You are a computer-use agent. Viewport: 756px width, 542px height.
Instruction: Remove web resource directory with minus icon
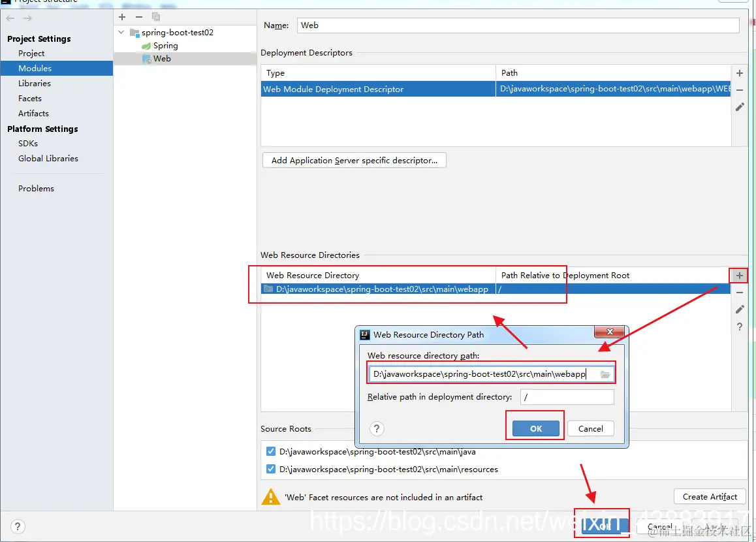[740, 293]
